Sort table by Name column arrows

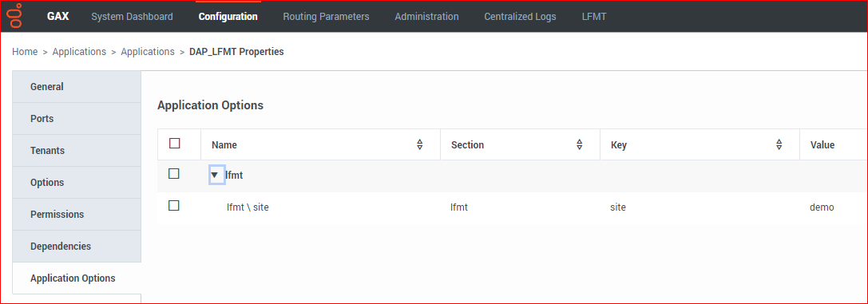point(419,144)
